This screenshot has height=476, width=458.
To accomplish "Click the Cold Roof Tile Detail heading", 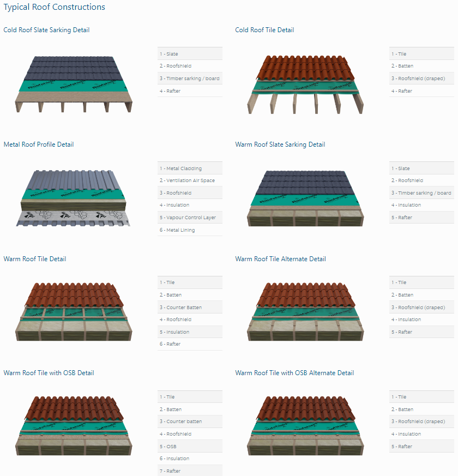I will [x=264, y=30].
